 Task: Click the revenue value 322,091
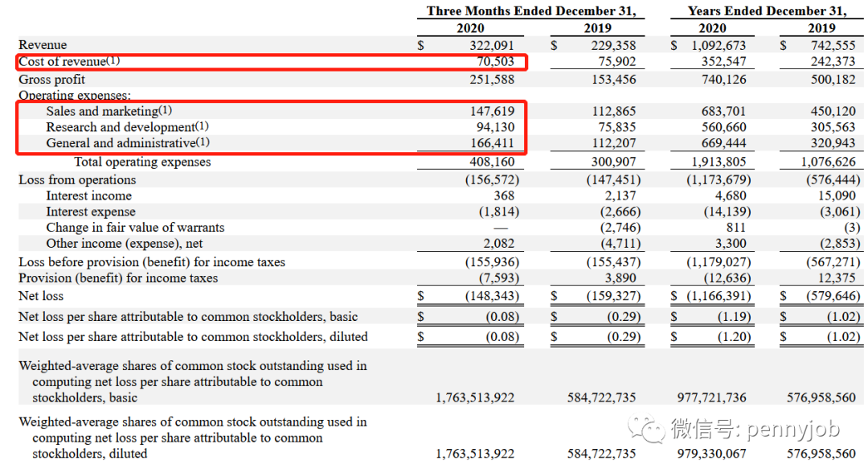492,46
